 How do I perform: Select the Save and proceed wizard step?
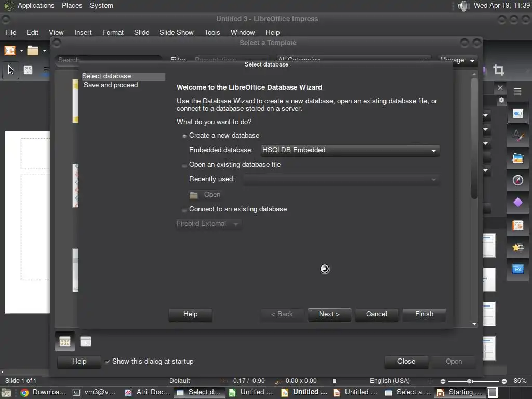[x=111, y=85]
